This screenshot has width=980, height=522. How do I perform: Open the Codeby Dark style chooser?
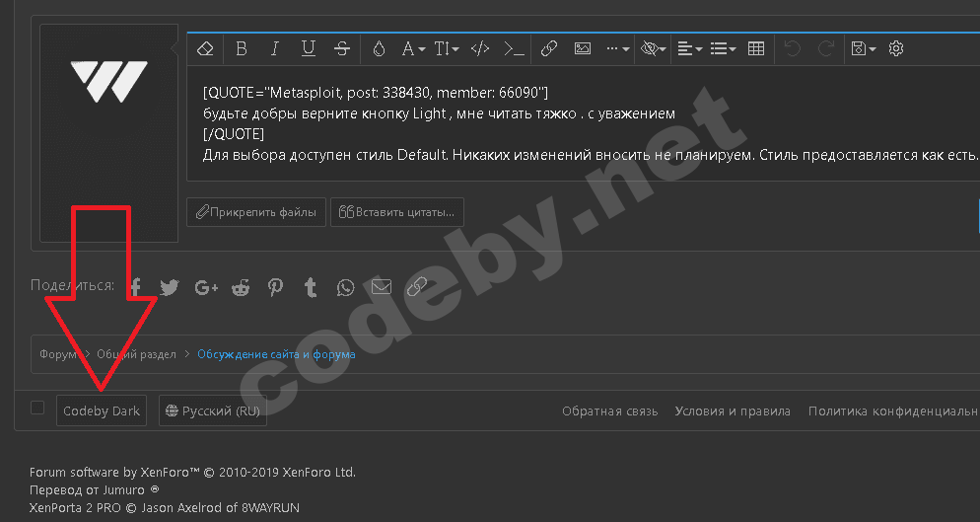102,411
